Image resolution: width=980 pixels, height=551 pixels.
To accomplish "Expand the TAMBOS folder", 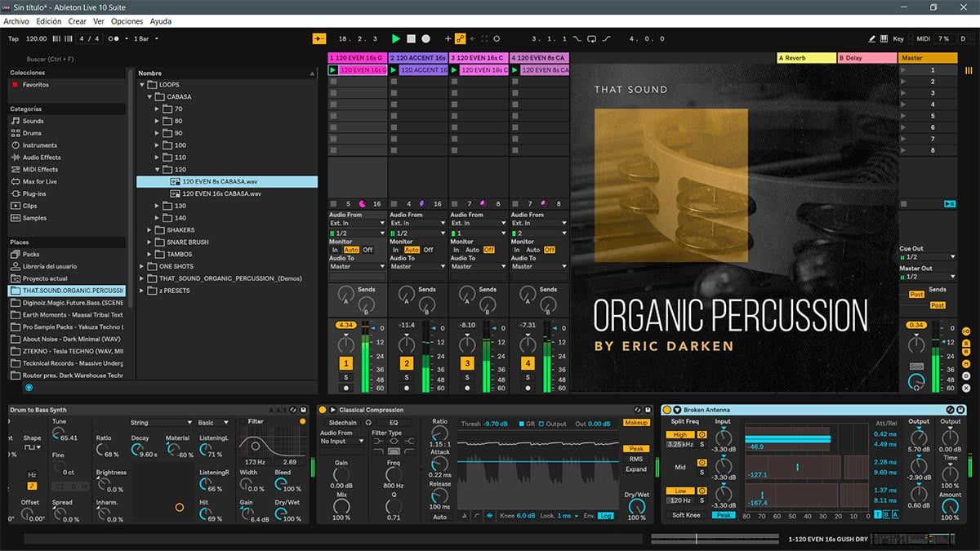I will coord(150,255).
